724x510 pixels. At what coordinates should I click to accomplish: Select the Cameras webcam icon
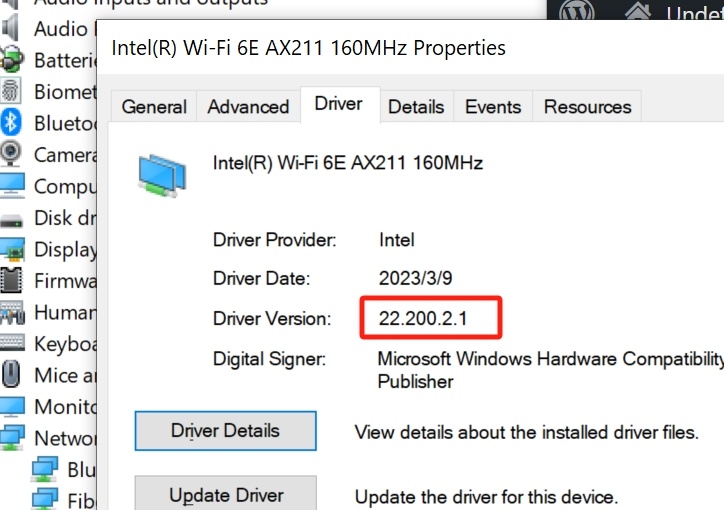[x=11, y=154]
